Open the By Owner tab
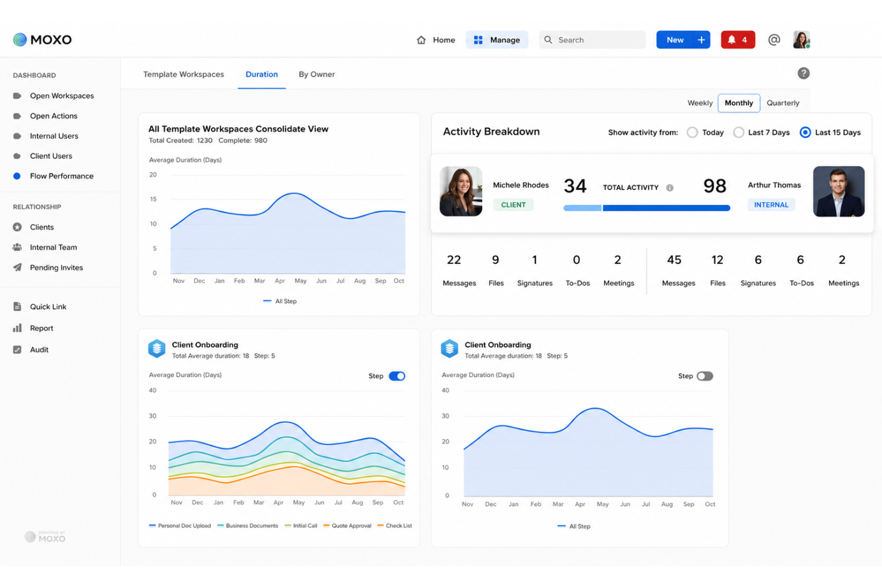The image size is (882, 588). tap(316, 74)
